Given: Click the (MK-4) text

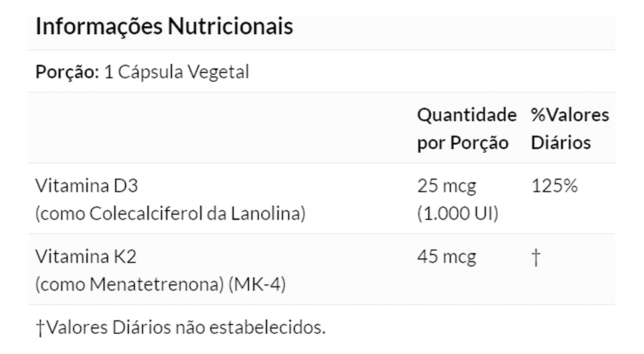Looking at the screenshot, I should click(x=257, y=284).
